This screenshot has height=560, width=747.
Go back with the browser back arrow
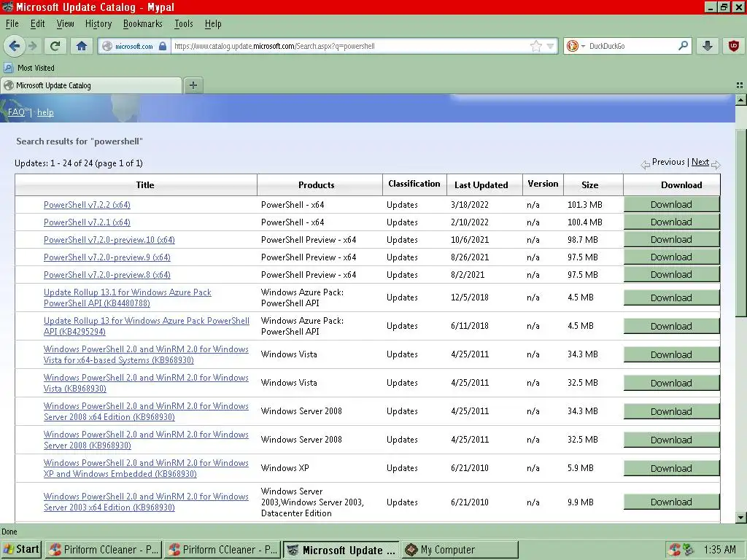point(14,46)
